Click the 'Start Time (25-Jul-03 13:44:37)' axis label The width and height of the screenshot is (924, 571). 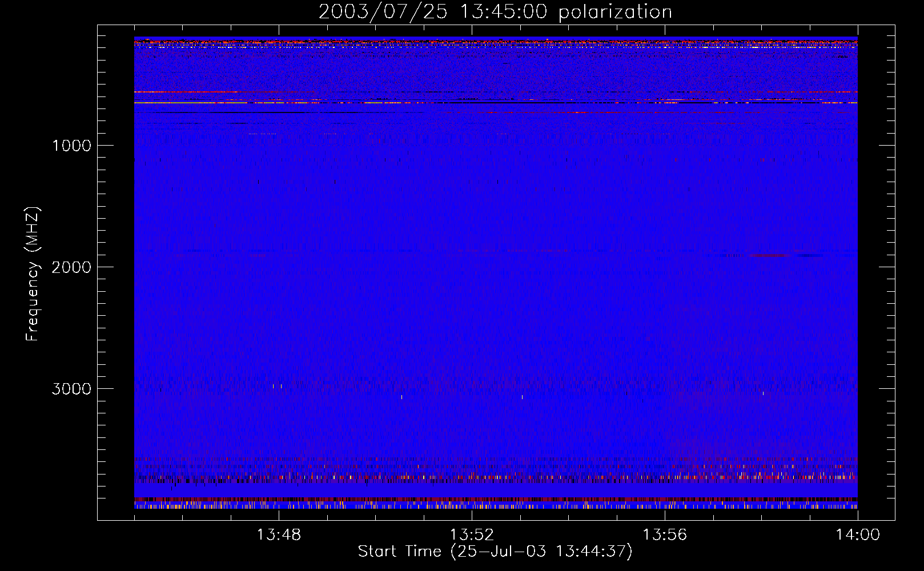(495, 552)
